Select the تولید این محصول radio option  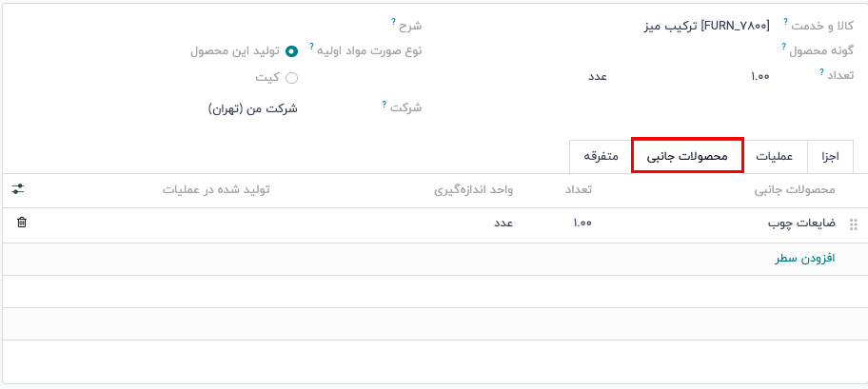tap(291, 51)
